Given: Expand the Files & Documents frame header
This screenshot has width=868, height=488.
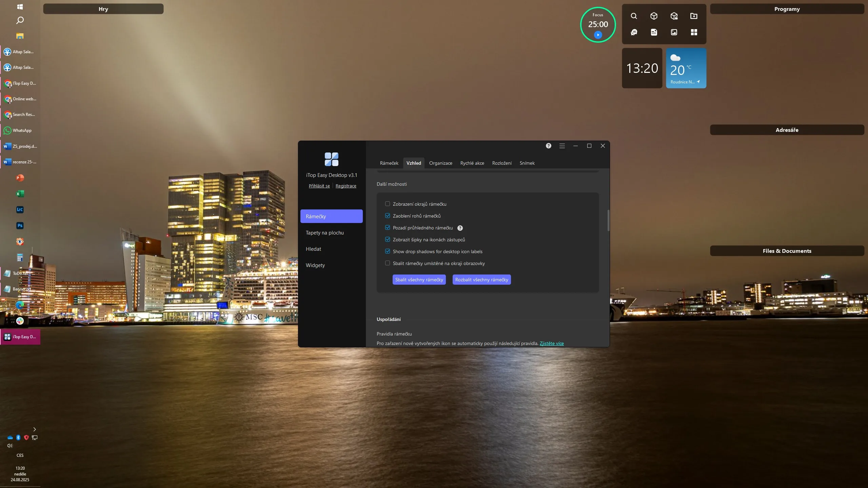Looking at the screenshot, I should click(787, 251).
